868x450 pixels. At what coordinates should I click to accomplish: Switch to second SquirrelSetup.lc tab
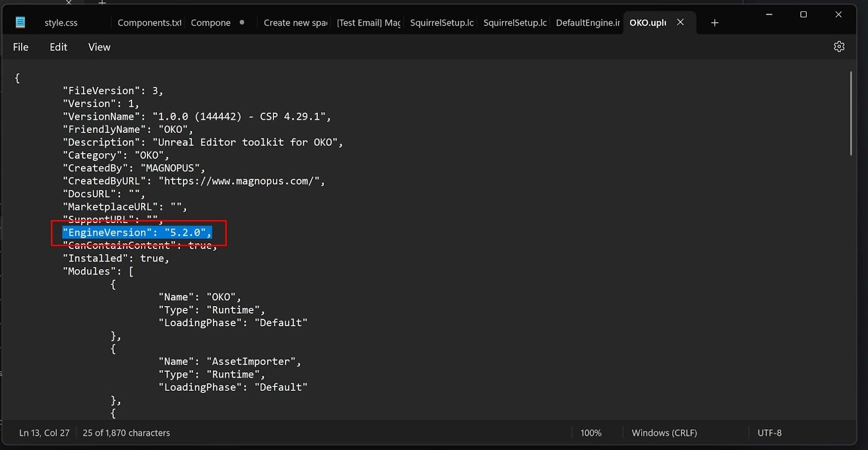[515, 23]
